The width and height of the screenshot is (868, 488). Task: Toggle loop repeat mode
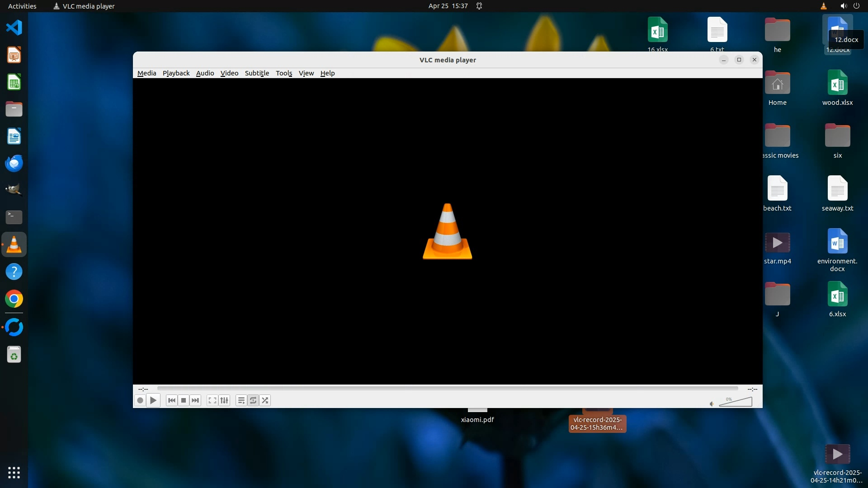coord(253,400)
